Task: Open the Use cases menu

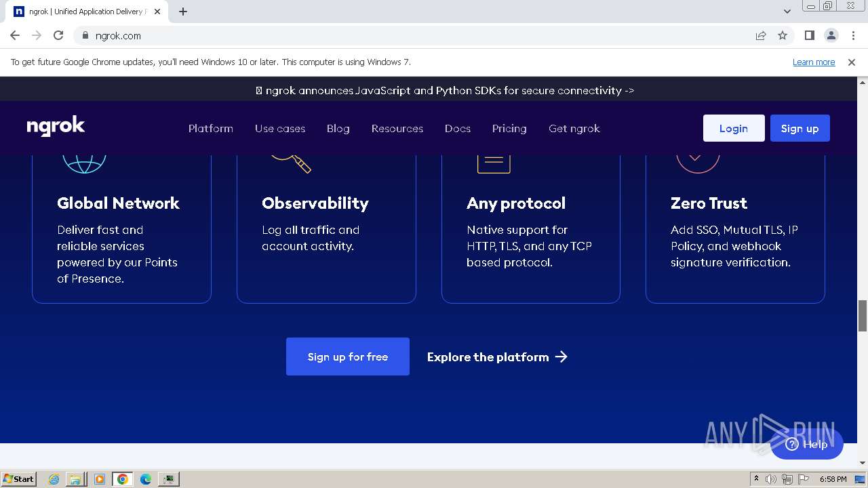Action: tap(280, 128)
